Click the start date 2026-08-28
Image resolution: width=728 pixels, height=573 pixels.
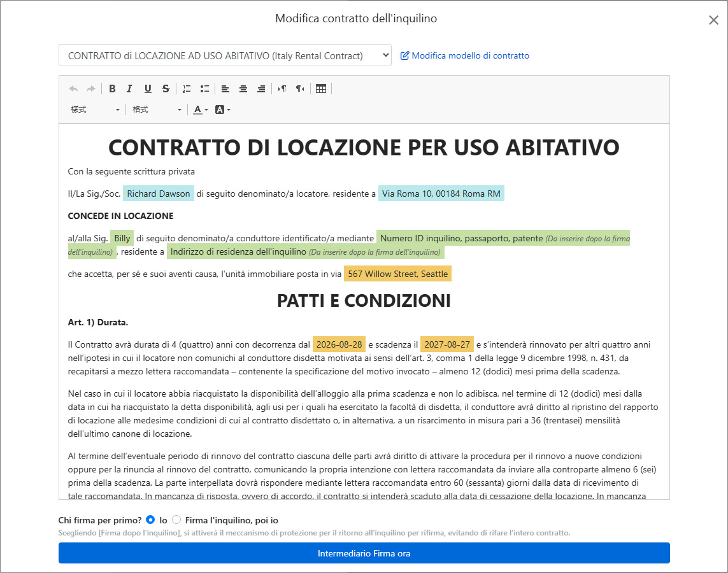(x=339, y=344)
